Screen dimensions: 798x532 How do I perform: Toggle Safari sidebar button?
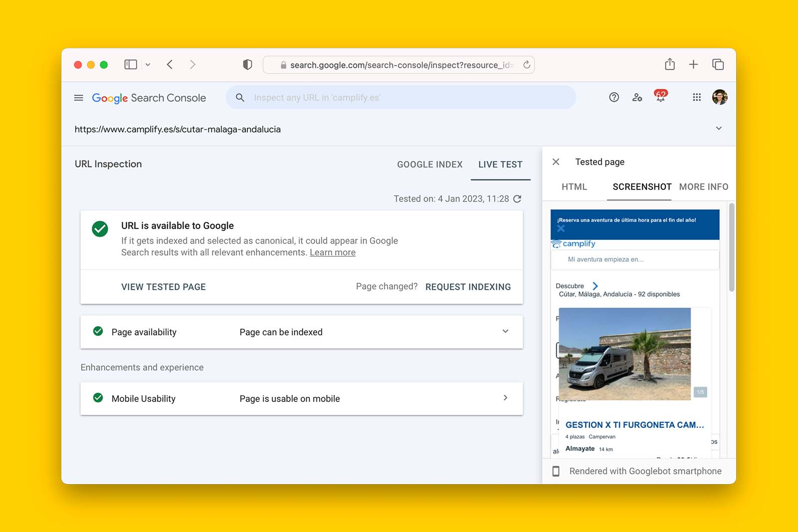tap(131, 64)
